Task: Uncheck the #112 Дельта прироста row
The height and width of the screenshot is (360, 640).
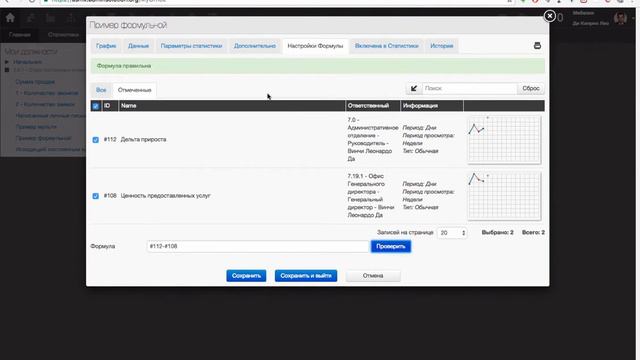Action: point(96,140)
